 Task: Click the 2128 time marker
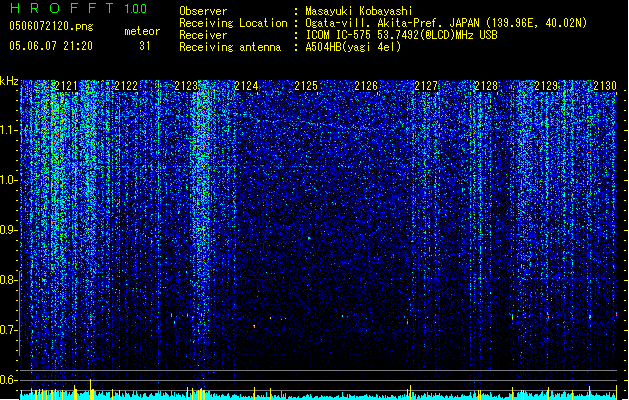pyautogui.click(x=486, y=86)
